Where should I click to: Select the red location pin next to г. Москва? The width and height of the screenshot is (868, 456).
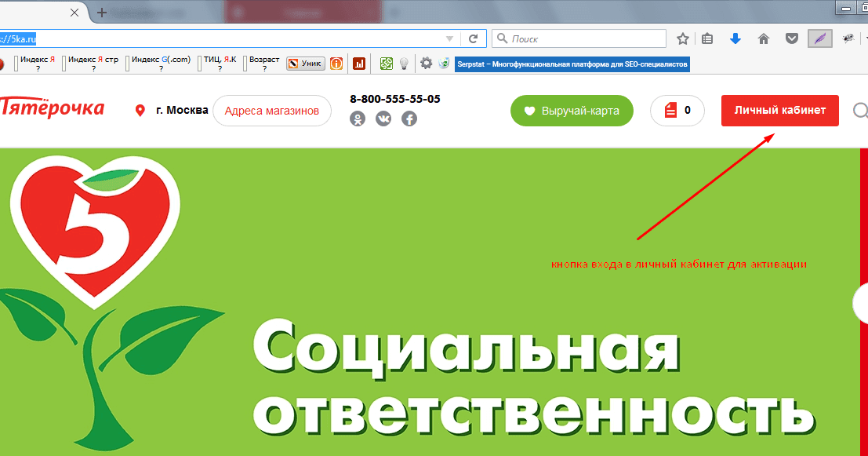[x=141, y=110]
